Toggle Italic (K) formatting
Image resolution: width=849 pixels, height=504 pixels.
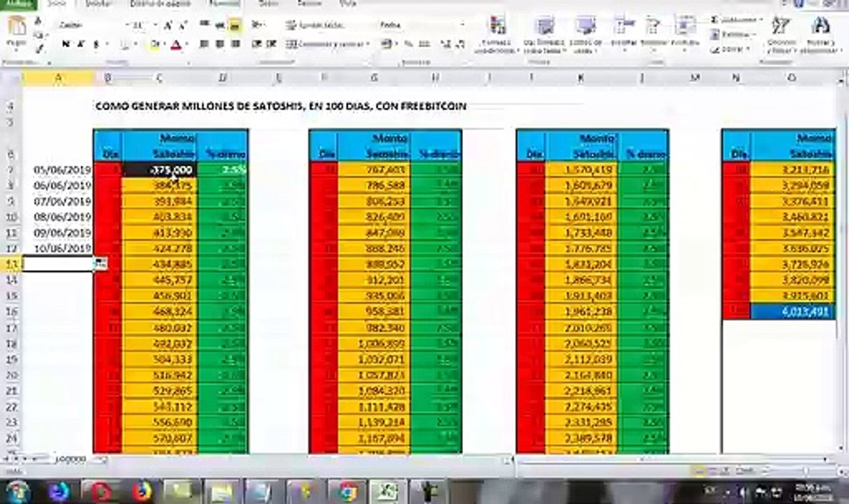pos(80,44)
